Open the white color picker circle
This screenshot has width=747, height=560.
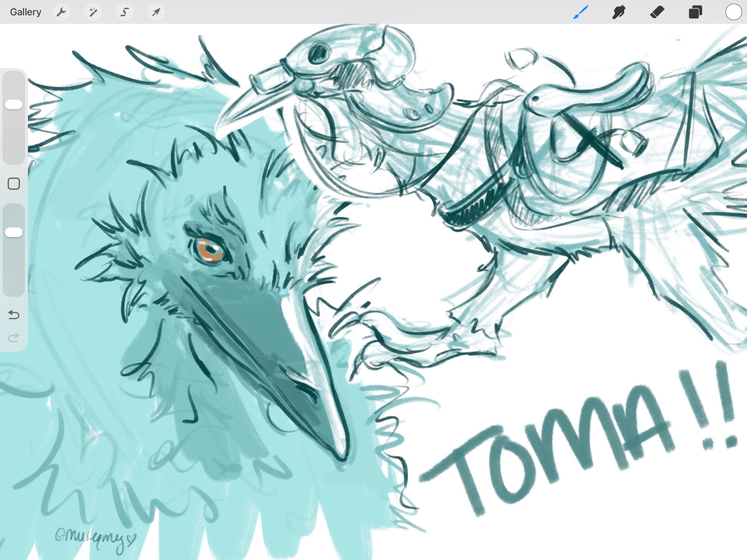(733, 12)
